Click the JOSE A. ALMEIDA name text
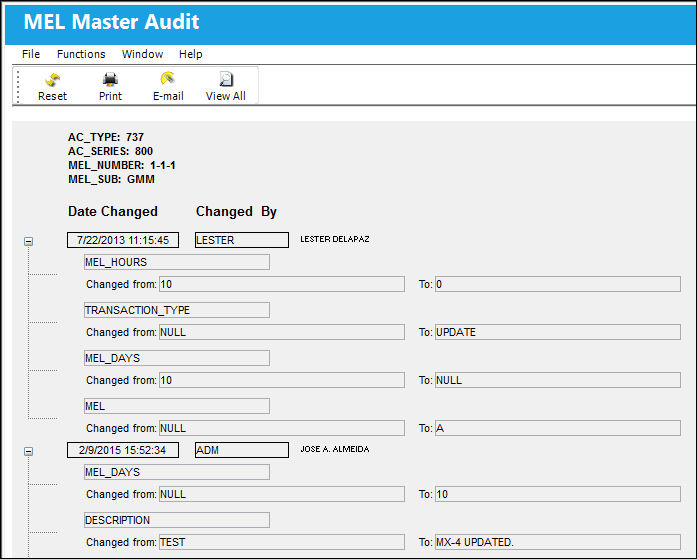This screenshot has width=697, height=559. point(335,449)
